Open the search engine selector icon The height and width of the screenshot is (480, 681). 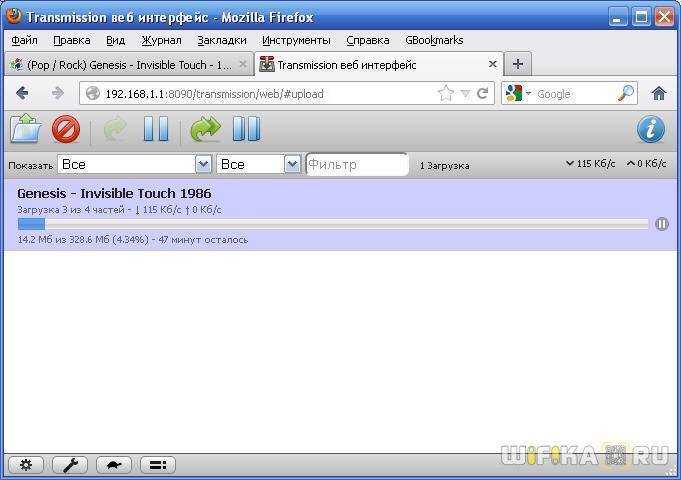click(518, 93)
